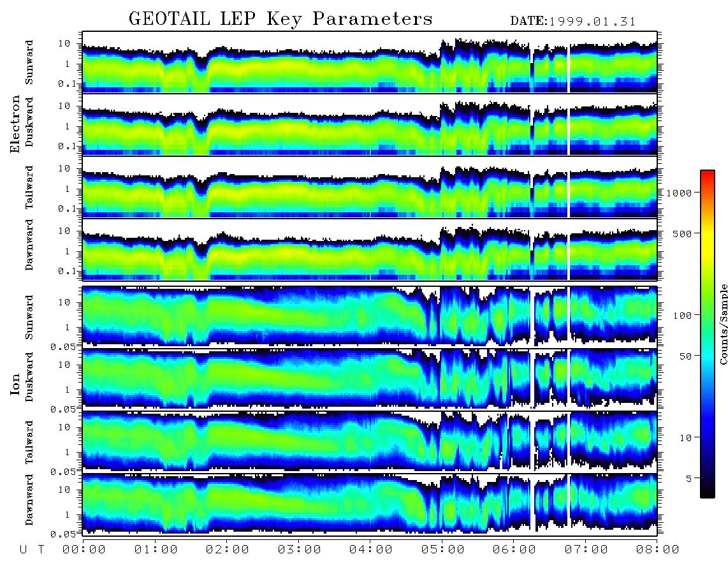
Task: Click the 50 colorbar tick label
Action: click(x=686, y=356)
